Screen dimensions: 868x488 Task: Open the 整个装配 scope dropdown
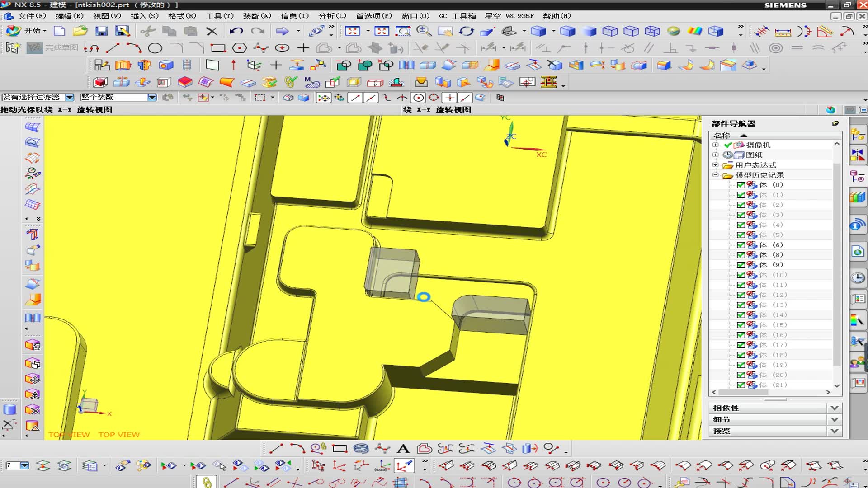tap(152, 97)
